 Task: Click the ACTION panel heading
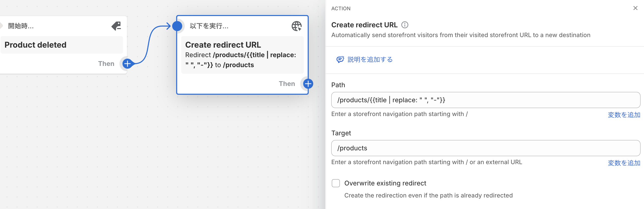coord(341,9)
